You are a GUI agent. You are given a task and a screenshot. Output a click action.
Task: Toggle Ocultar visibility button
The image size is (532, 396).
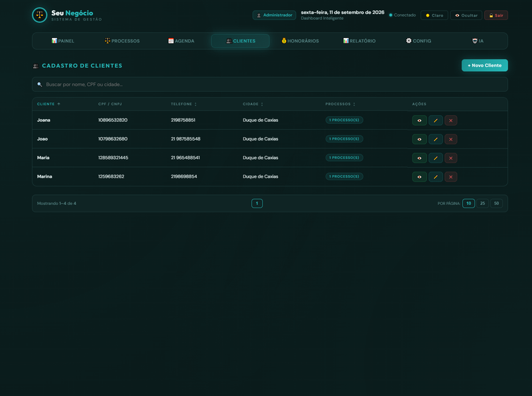point(466,15)
